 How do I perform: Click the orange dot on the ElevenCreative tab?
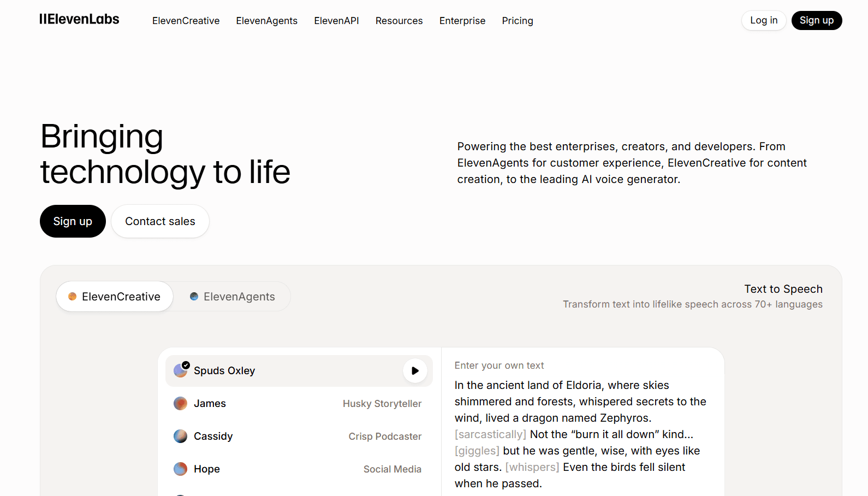coord(72,297)
